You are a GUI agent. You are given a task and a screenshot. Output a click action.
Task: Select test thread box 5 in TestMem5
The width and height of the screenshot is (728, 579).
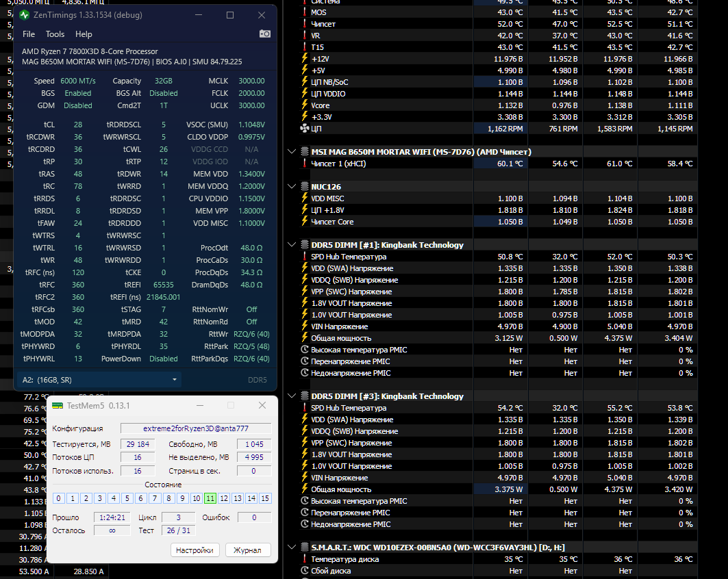click(127, 498)
